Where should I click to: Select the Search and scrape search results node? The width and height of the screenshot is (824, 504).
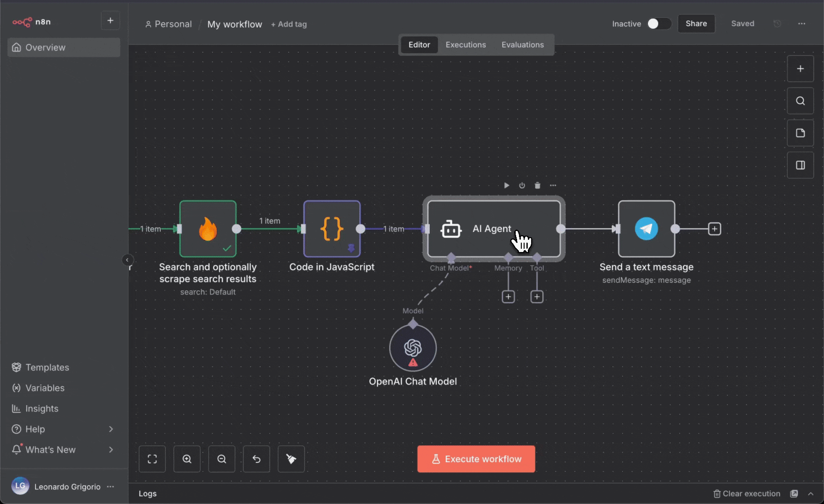208,229
